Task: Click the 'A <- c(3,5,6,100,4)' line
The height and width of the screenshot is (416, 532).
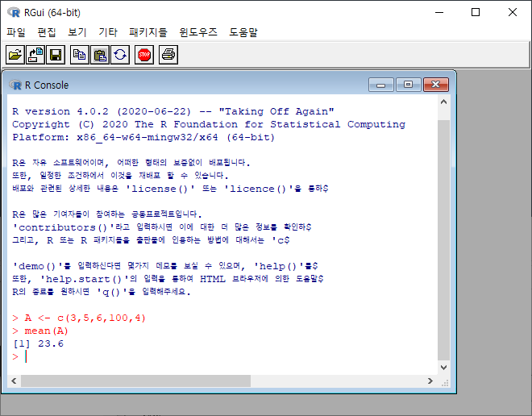Action: click(79, 318)
